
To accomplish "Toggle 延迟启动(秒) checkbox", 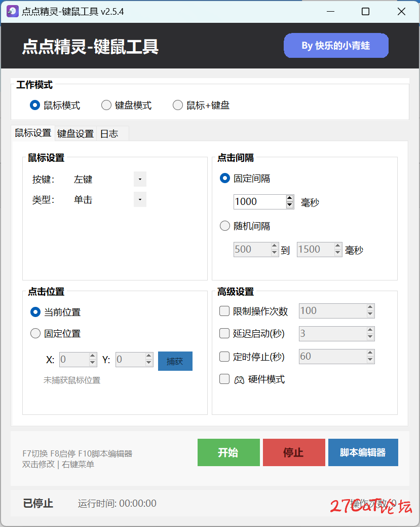I will point(224,334).
